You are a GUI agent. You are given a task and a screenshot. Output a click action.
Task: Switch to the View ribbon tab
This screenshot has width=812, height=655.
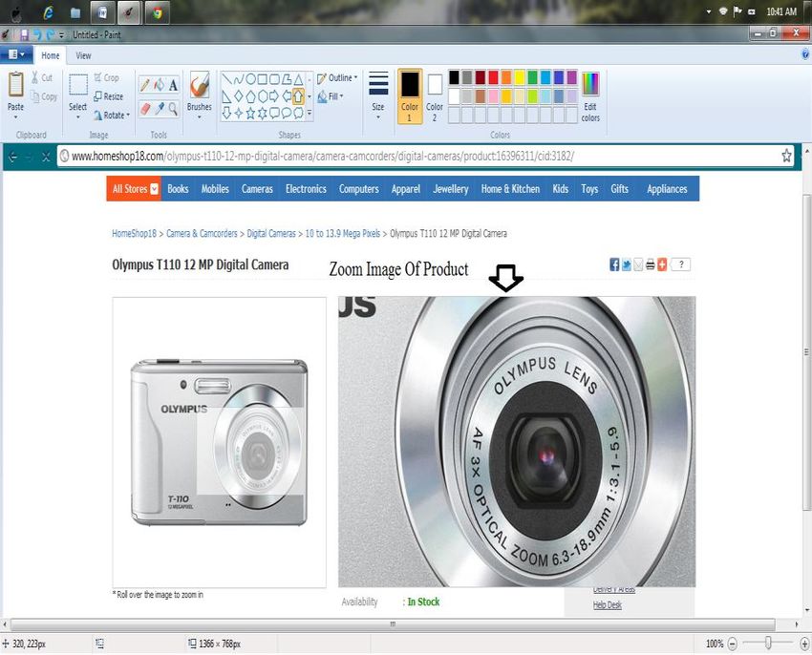pyautogui.click(x=83, y=55)
